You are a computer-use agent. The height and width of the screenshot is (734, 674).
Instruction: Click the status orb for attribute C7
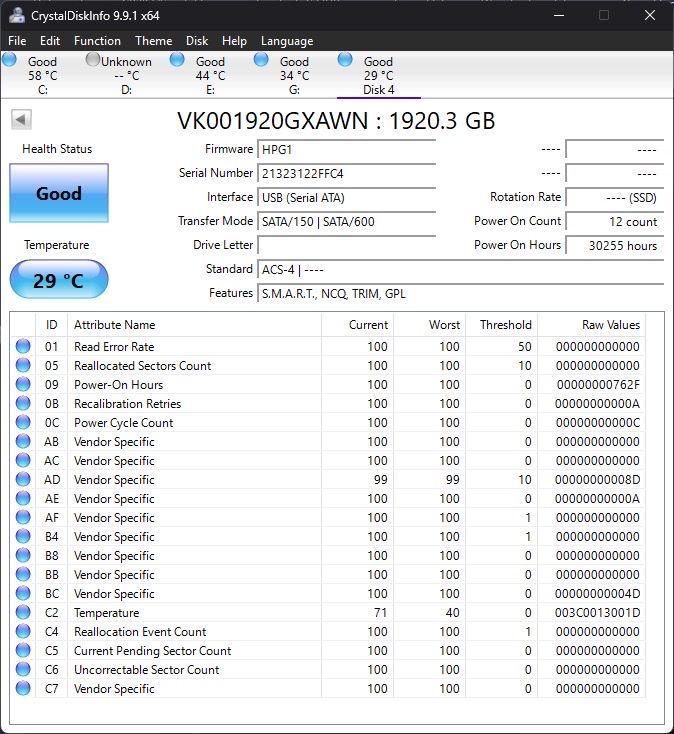(23, 688)
